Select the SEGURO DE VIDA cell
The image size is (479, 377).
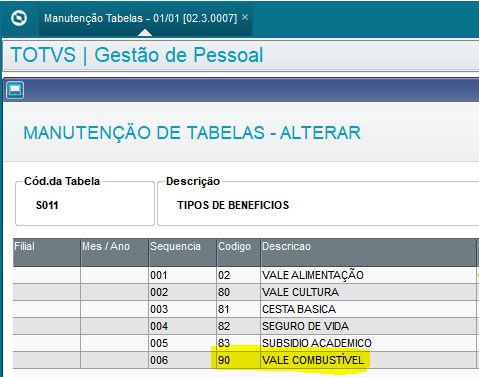tap(368, 326)
